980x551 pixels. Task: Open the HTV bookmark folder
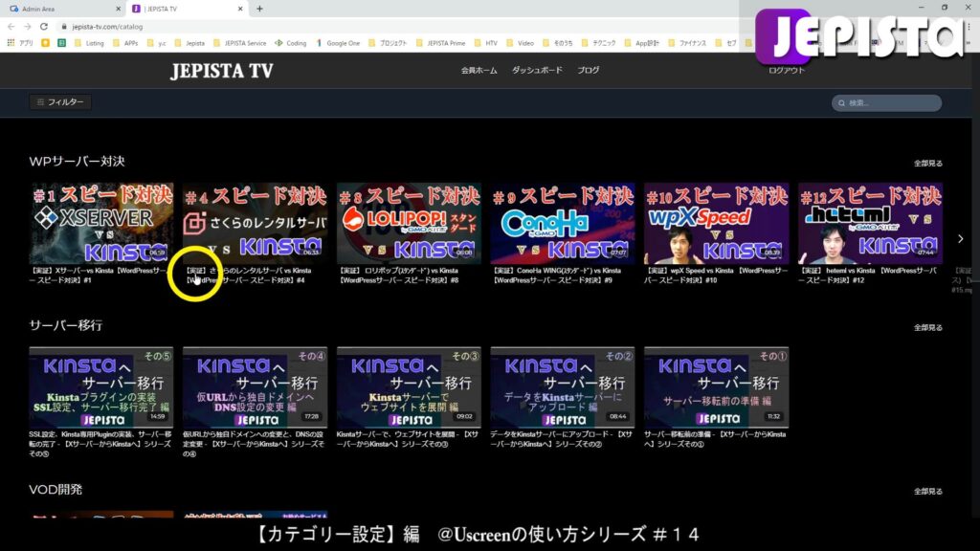click(x=486, y=43)
